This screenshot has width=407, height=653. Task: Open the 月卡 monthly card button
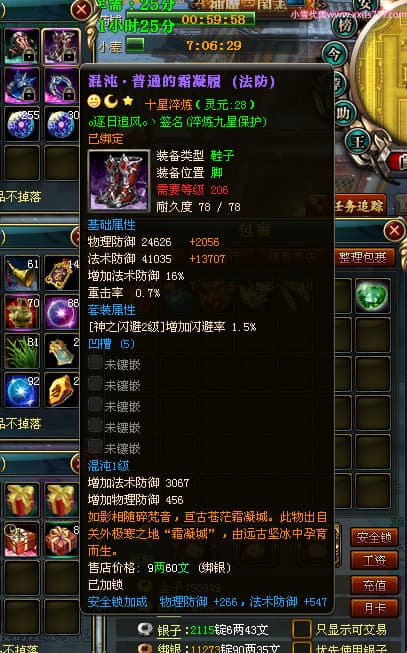(x=374, y=608)
